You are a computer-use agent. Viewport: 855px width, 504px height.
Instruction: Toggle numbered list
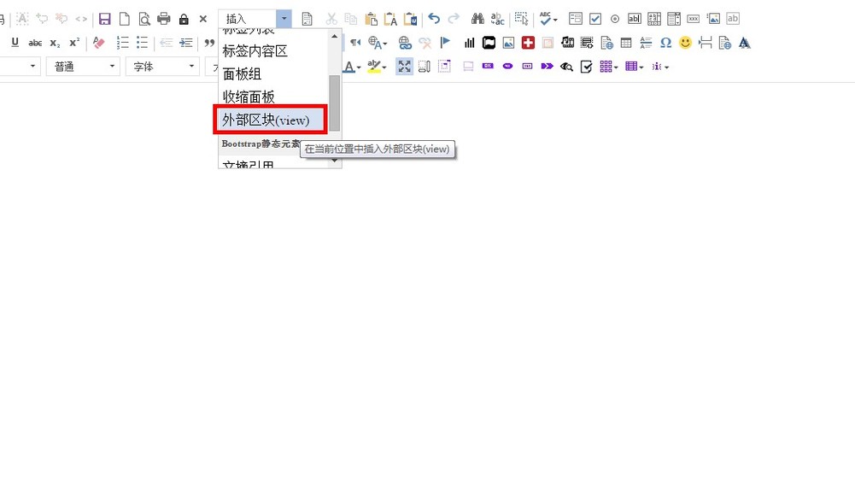pyautogui.click(x=123, y=43)
